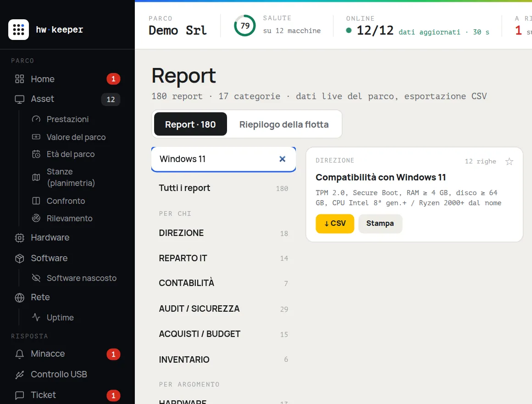Click the Home grid icon in sidebar
This screenshot has height=404, width=532.
click(x=19, y=79)
